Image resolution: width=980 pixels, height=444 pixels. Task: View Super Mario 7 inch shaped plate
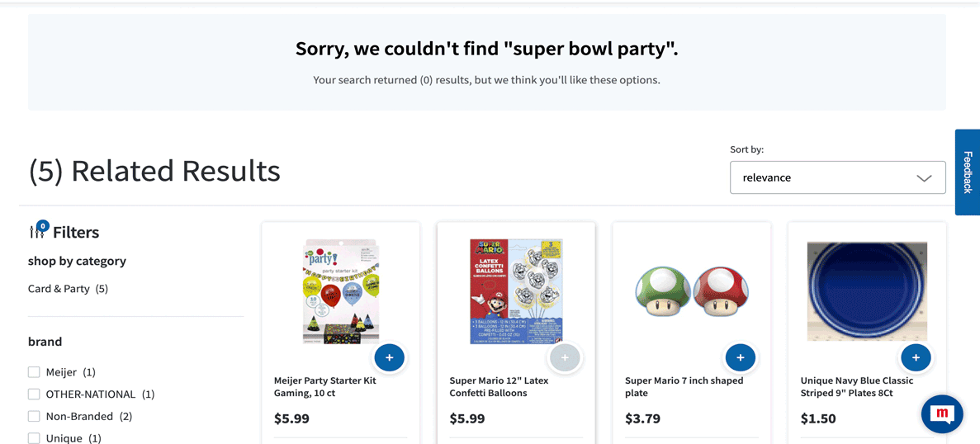click(684, 386)
